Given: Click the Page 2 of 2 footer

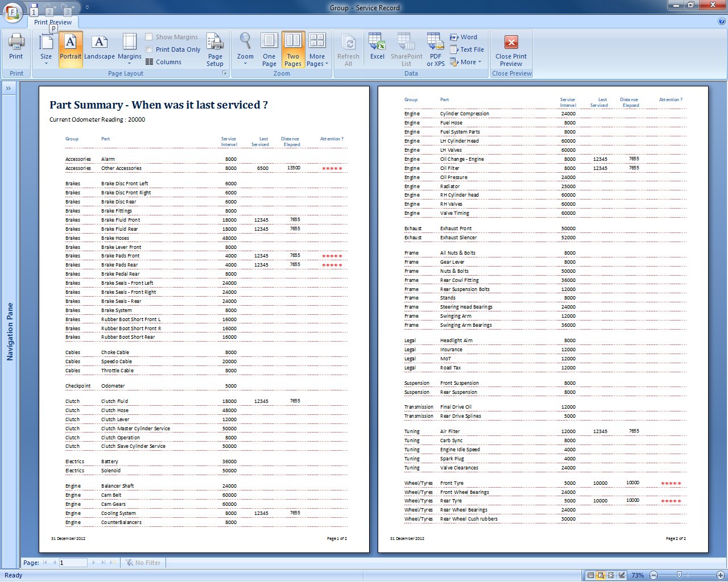Looking at the screenshot, I should point(676,538).
